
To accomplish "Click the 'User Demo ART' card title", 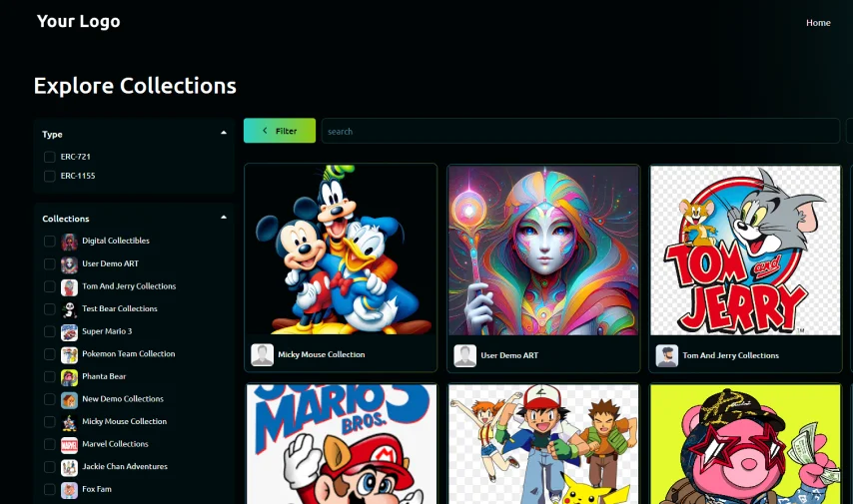I will 509,355.
